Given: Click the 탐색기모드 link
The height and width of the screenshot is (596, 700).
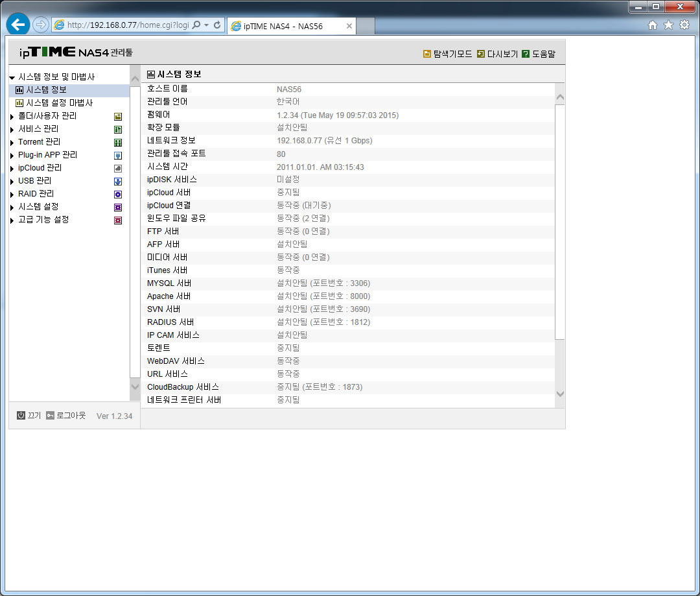Looking at the screenshot, I should (x=452, y=54).
